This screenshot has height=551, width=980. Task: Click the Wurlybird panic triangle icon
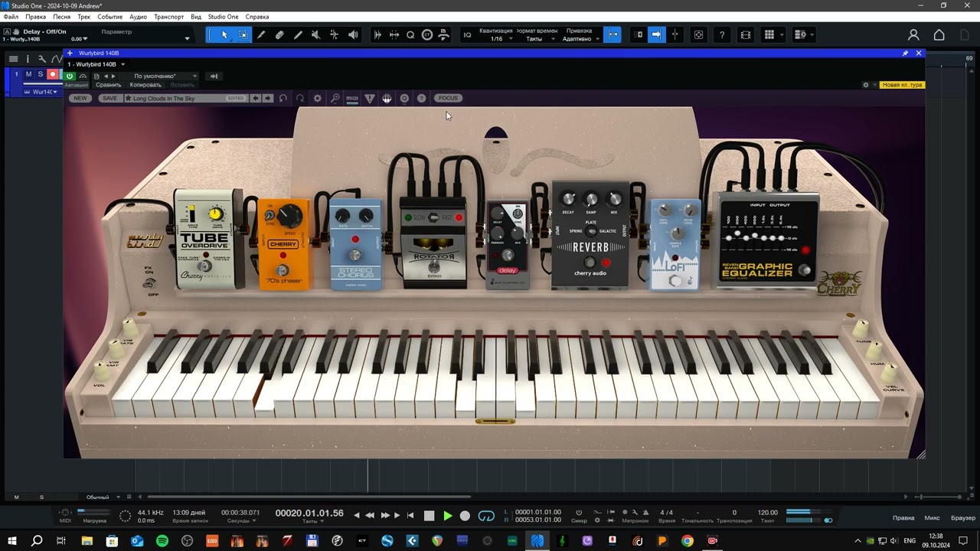point(370,98)
